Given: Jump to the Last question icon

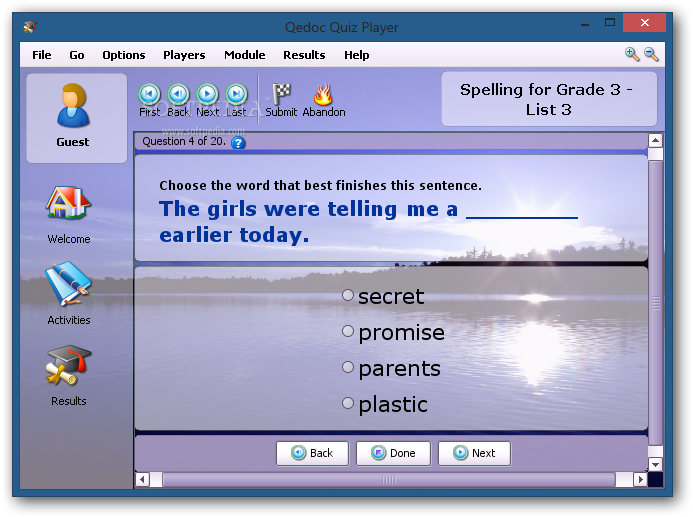Looking at the screenshot, I should (x=236, y=94).
